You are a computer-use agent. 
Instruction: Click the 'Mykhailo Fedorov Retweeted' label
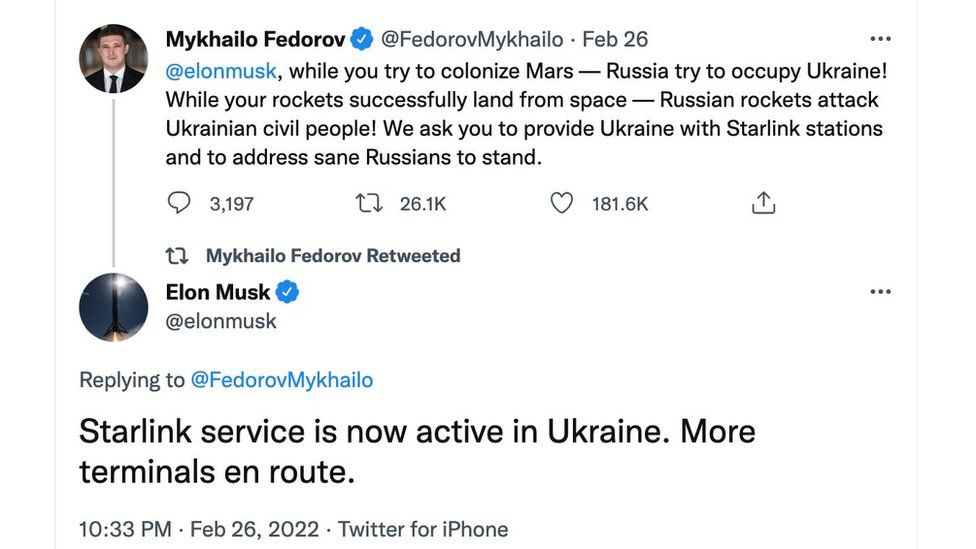click(x=333, y=256)
